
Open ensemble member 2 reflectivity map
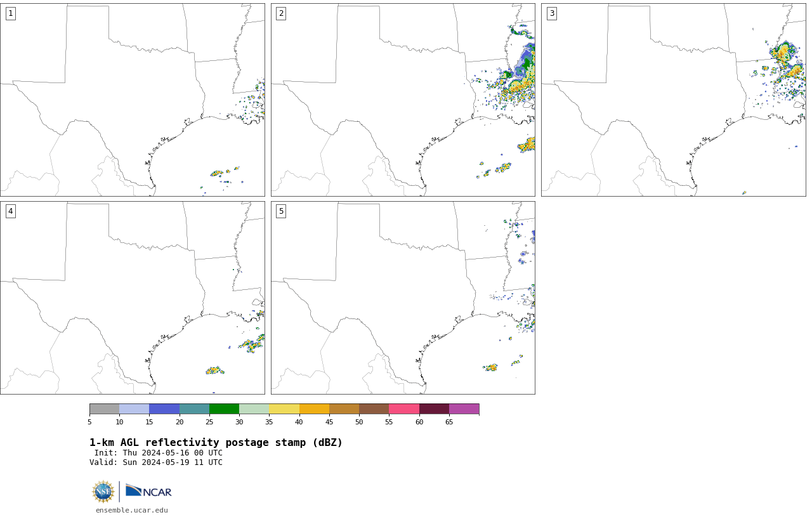403,100
